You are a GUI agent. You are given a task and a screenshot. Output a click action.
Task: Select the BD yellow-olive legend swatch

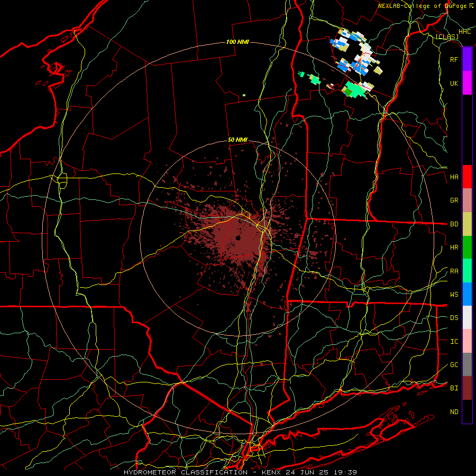point(467,224)
